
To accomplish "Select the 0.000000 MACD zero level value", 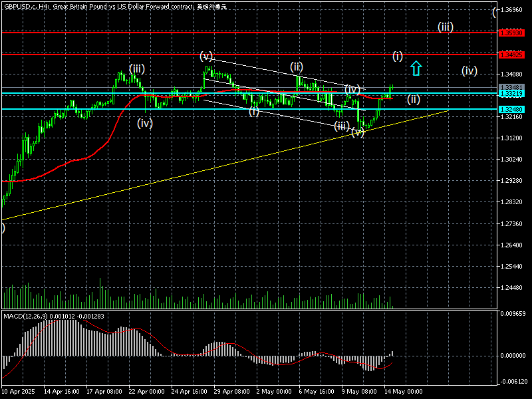I will (x=513, y=356).
